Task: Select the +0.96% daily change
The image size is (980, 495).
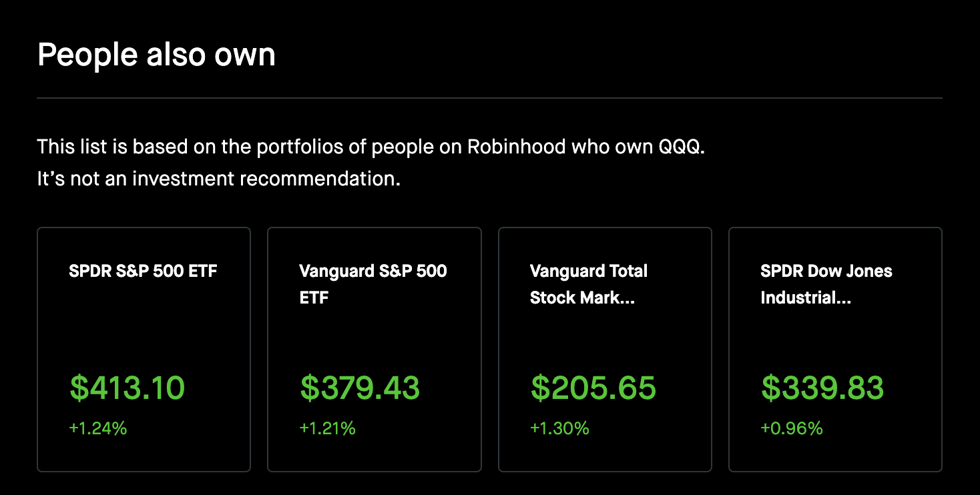Action: point(792,428)
